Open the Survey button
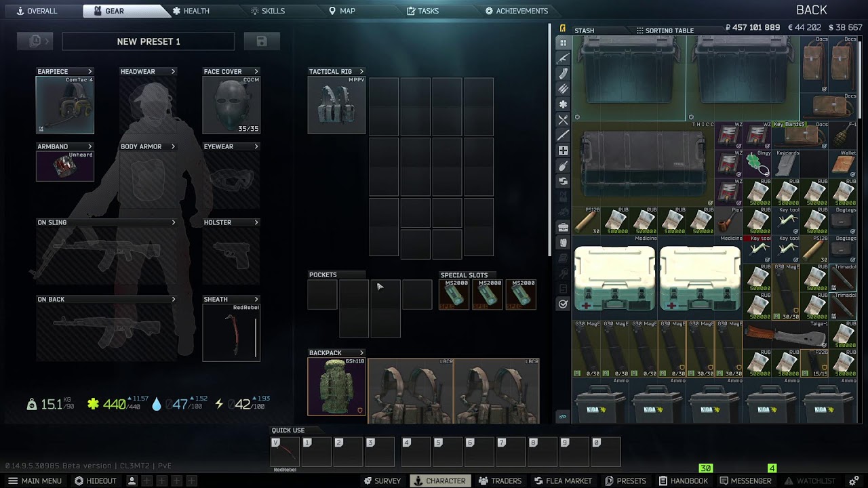This screenshot has height=488, width=868. click(382, 481)
